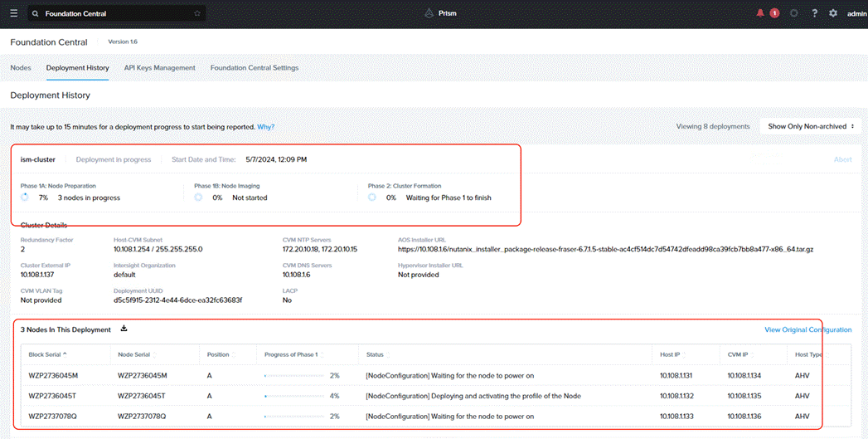Click the Host-CVM Subnet value
The height and width of the screenshot is (439, 868).
pyautogui.click(x=158, y=250)
